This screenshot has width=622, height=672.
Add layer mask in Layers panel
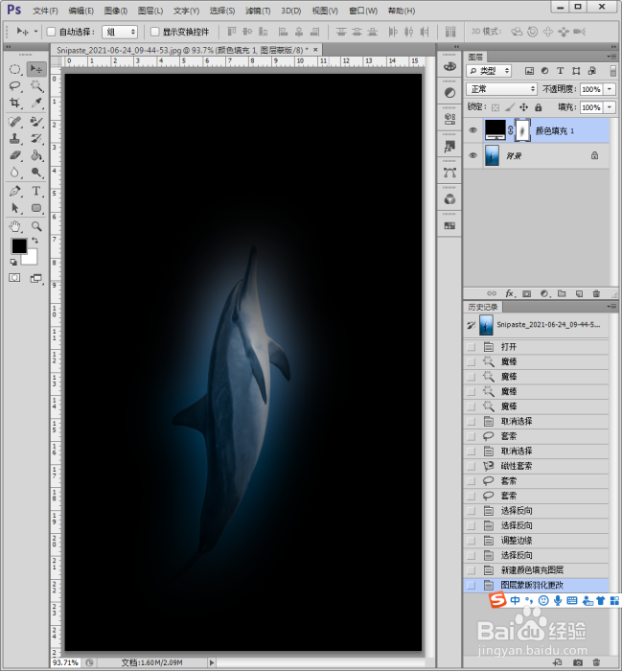pos(527,293)
